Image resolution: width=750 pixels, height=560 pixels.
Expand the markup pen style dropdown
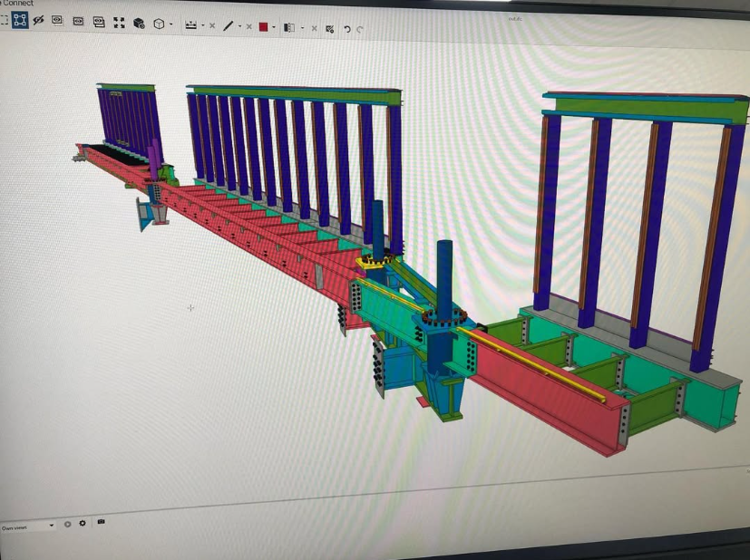tap(239, 24)
